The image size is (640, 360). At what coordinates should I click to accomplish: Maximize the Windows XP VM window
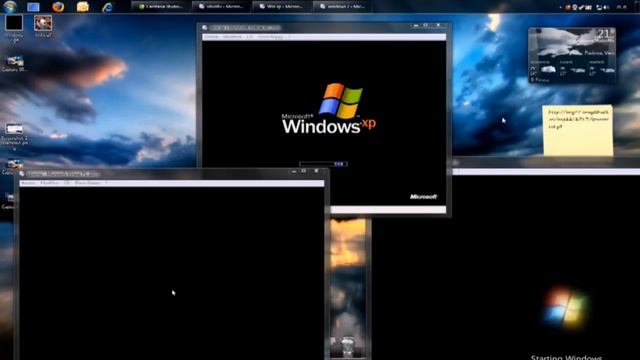click(x=426, y=25)
